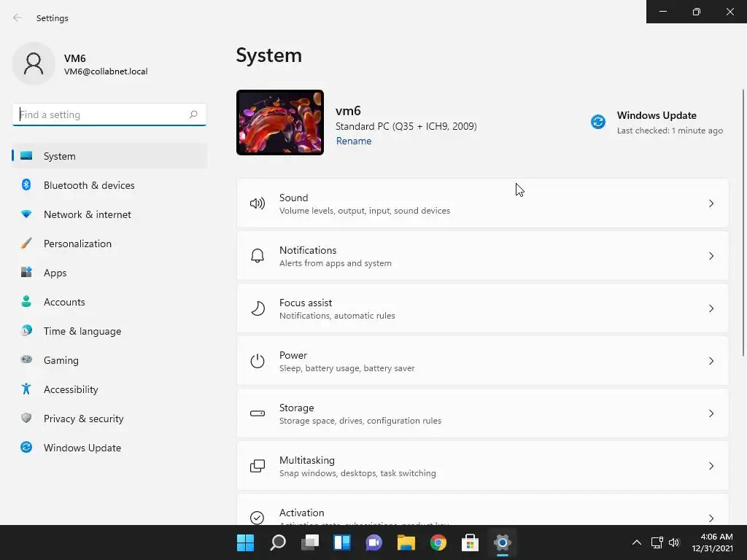Click the Notifications bell icon
This screenshot has width=747, height=560.
coord(258,256)
